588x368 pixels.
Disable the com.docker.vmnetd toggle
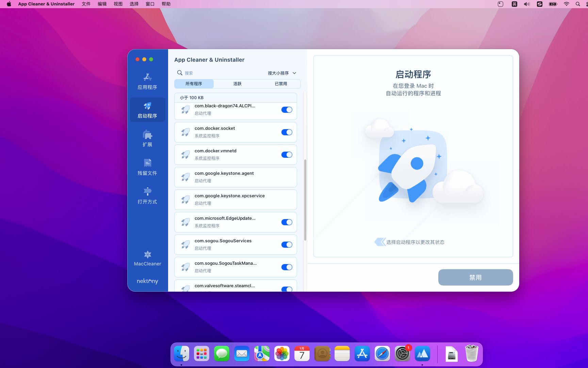point(287,155)
